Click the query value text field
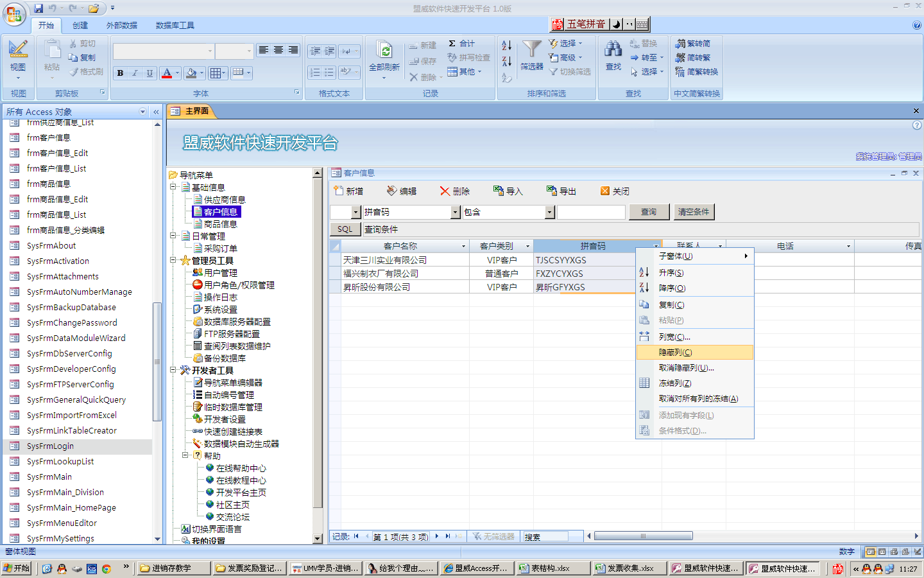This screenshot has width=924, height=578. click(591, 213)
